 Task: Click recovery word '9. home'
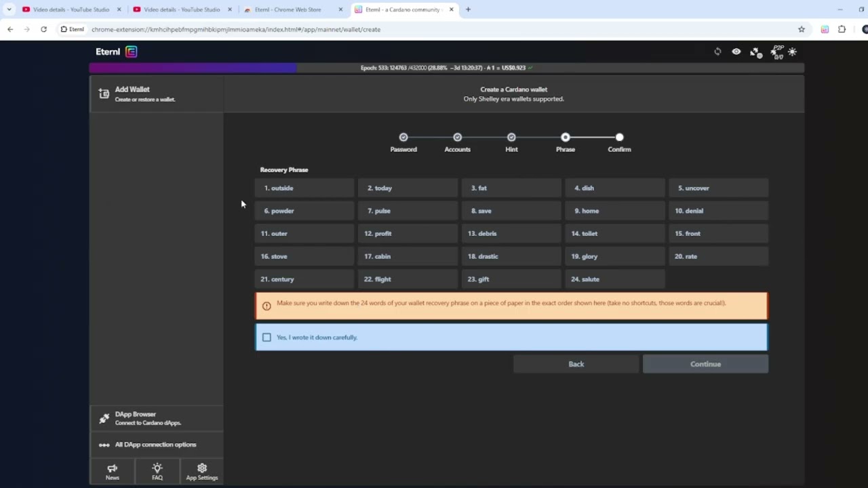click(615, 211)
